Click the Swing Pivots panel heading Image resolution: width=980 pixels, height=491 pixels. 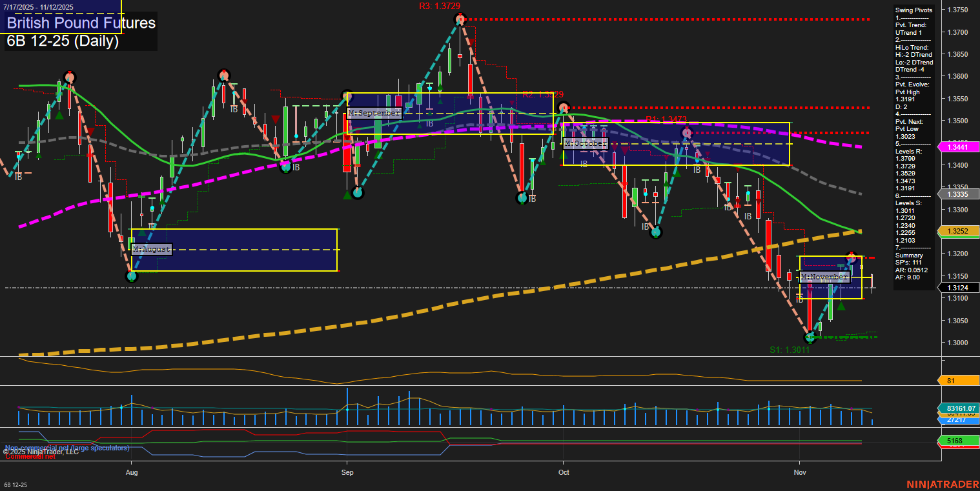[x=914, y=10]
